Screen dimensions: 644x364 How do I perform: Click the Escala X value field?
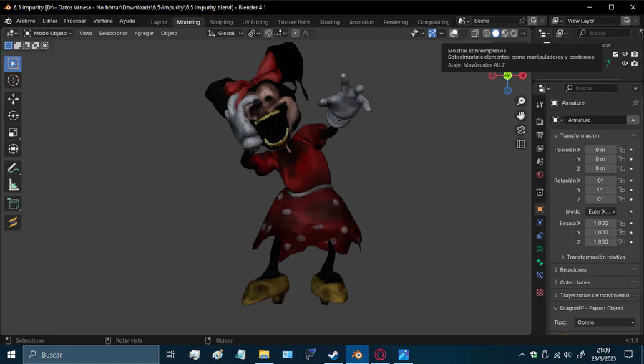point(600,224)
